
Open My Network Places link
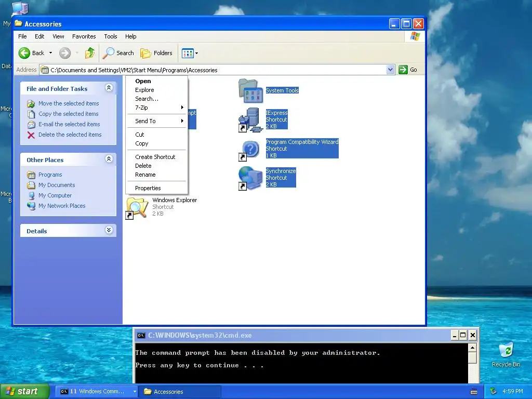[x=62, y=206]
